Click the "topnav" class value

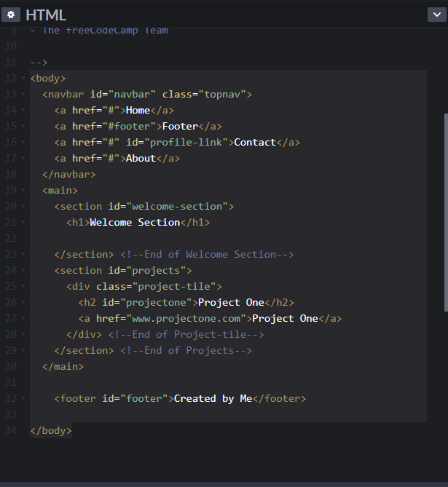pos(222,95)
